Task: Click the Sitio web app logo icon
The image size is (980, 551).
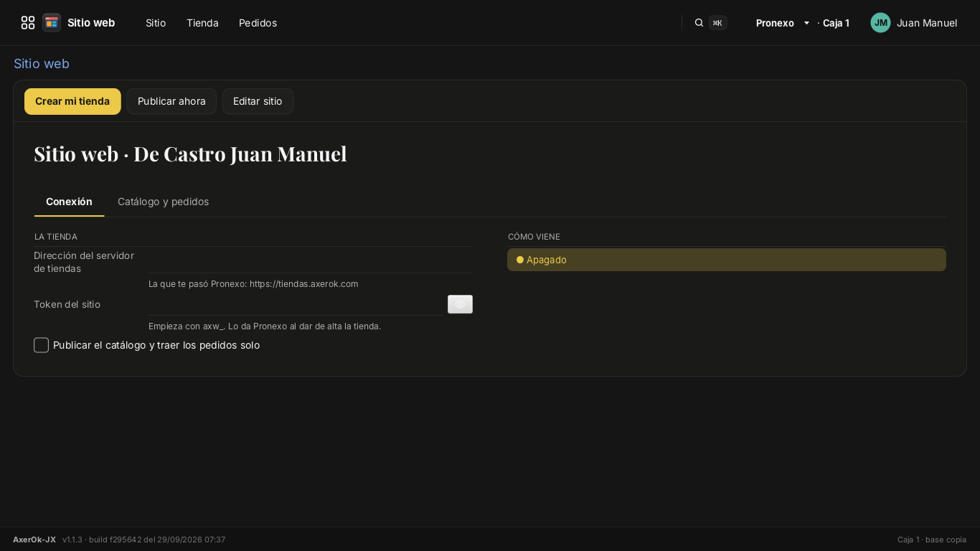Action: [52, 23]
